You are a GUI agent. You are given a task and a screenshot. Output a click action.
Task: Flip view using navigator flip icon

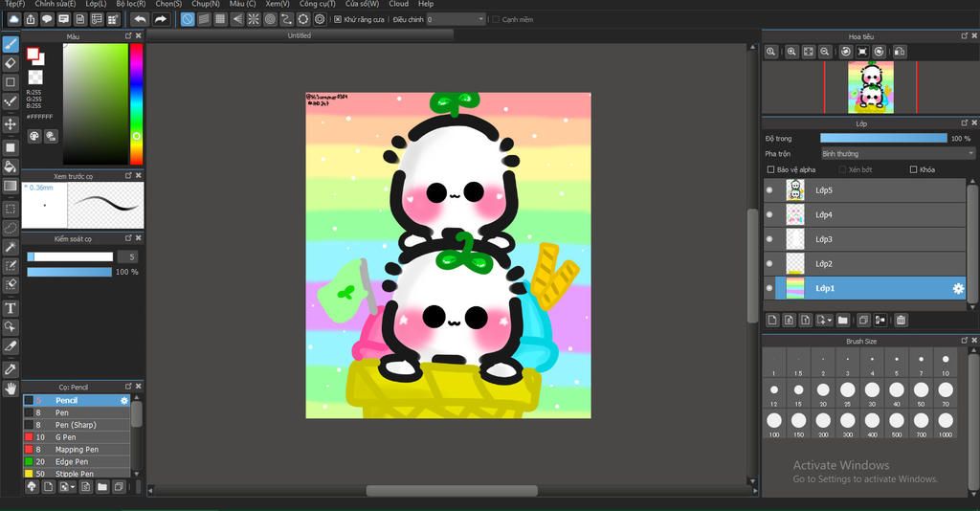900,52
